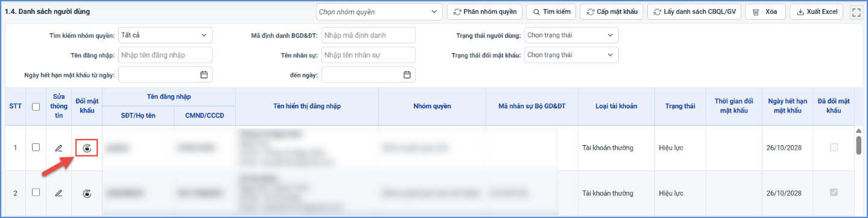The height and width of the screenshot is (218, 868).
Task: Select all rows with header checkbox
Action: tap(36, 107)
